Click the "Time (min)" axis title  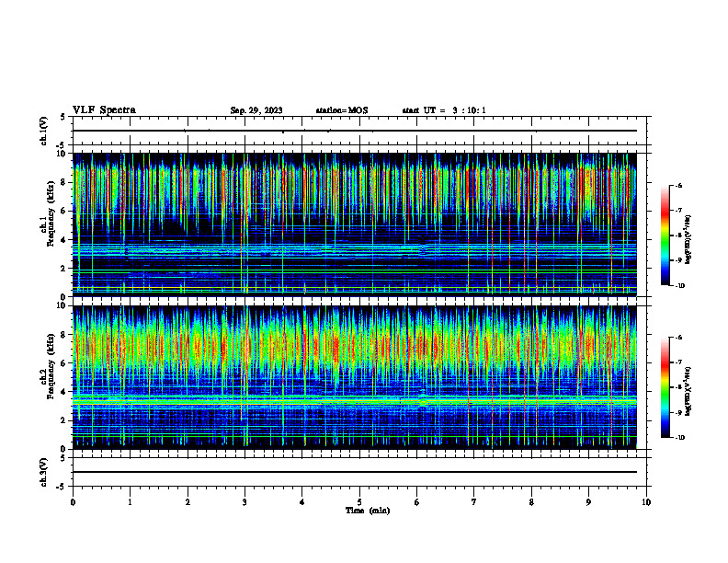pyautogui.click(x=368, y=511)
